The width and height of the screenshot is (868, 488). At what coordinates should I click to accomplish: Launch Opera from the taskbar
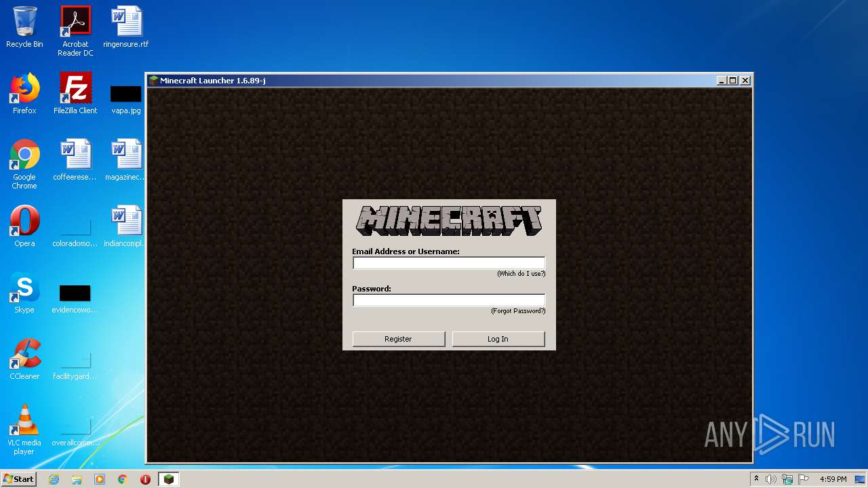click(145, 479)
